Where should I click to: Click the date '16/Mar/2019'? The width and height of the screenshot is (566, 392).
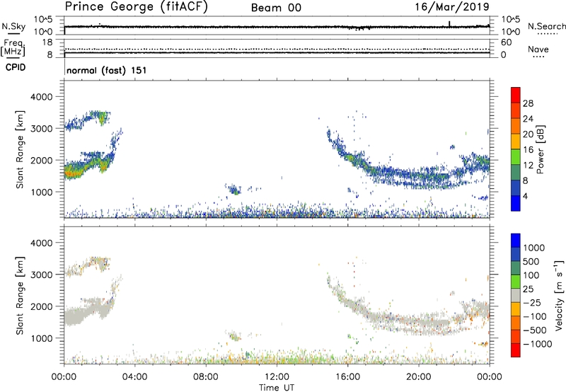coord(452,7)
